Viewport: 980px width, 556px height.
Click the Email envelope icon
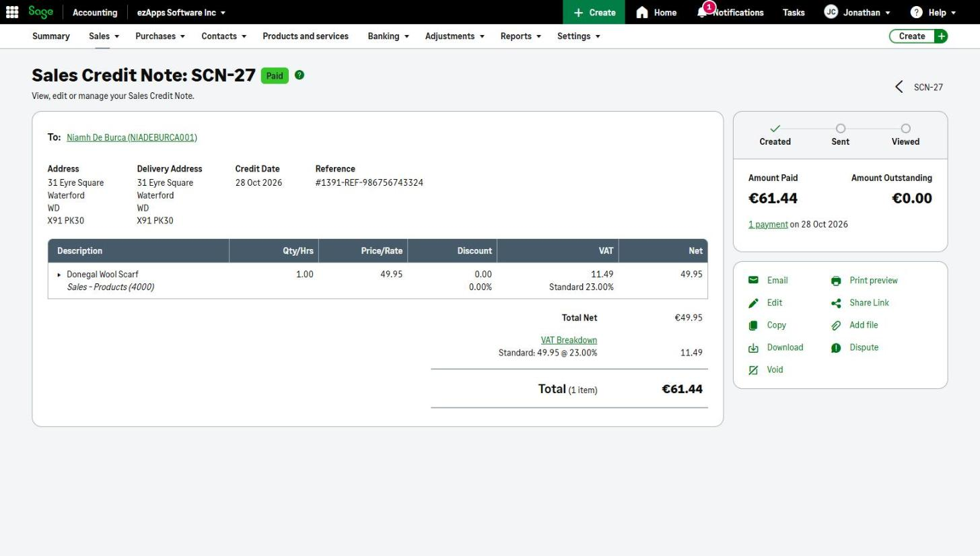pyautogui.click(x=753, y=280)
